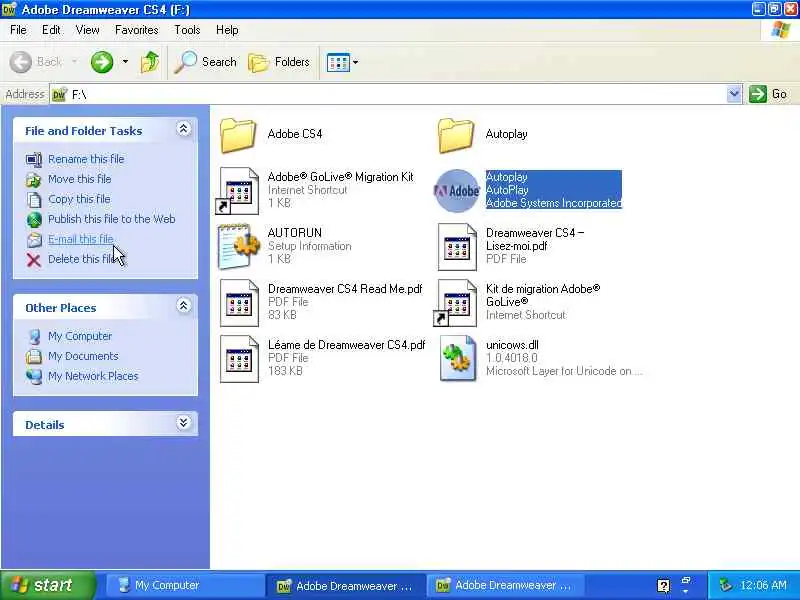Viewport: 800px width, 600px height.
Task: Click the Move this file icon
Action: (34, 180)
